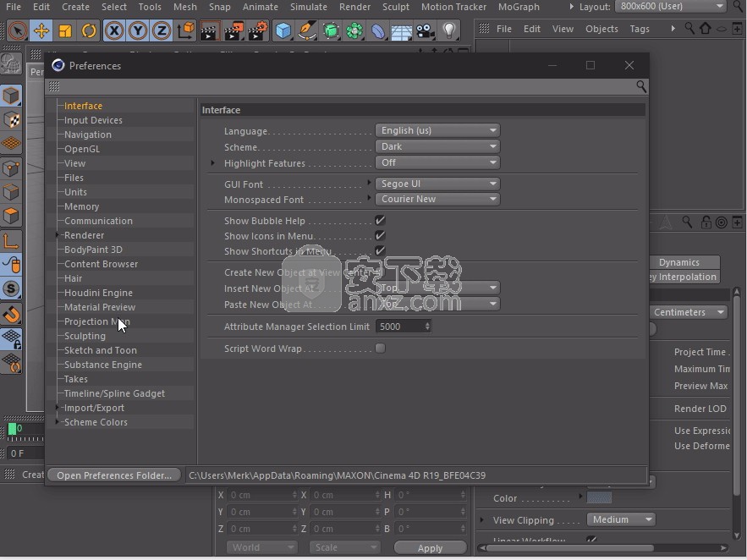747x560 pixels.
Task: Open the Scheme dropdown
Action: pyautogui.click(x=437, y=146)
